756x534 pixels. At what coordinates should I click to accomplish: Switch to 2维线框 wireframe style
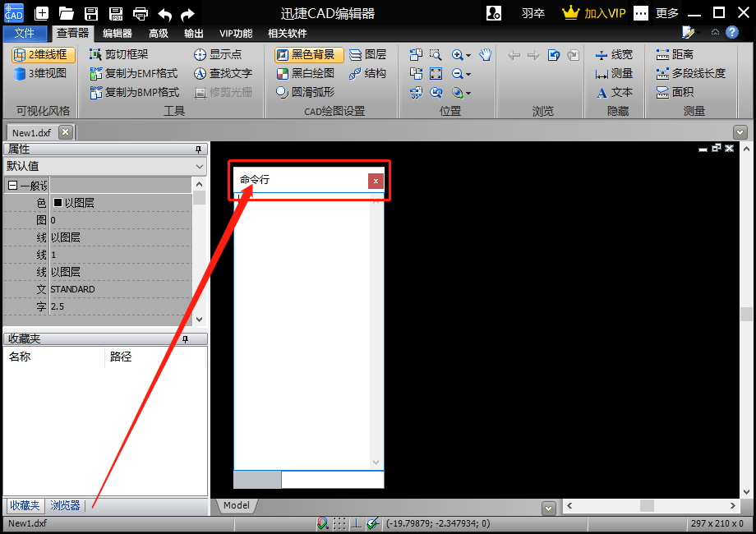tap(43, 54)
